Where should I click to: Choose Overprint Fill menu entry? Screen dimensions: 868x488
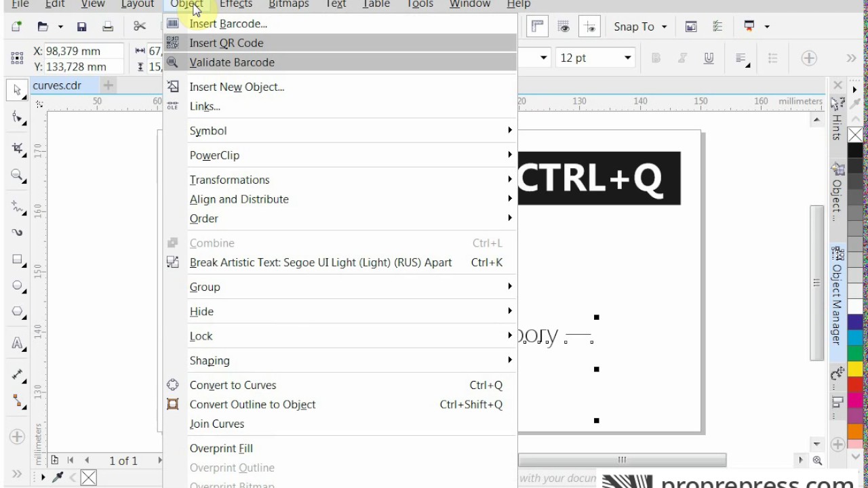340,448
